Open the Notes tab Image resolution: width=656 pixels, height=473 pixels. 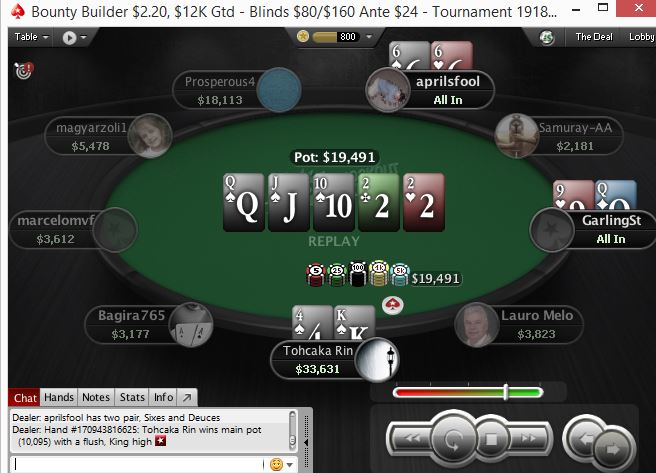click(x=96, y=397)
